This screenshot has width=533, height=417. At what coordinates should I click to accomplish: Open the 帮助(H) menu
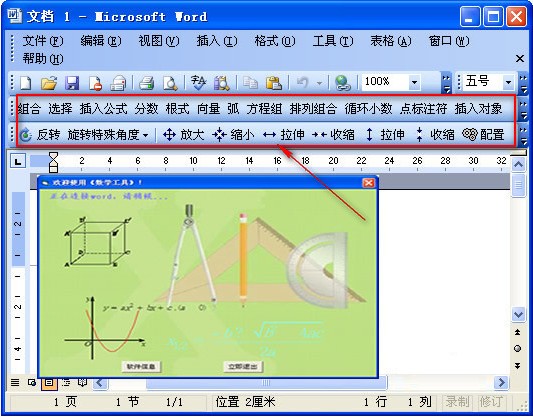(x=43, y=59)
